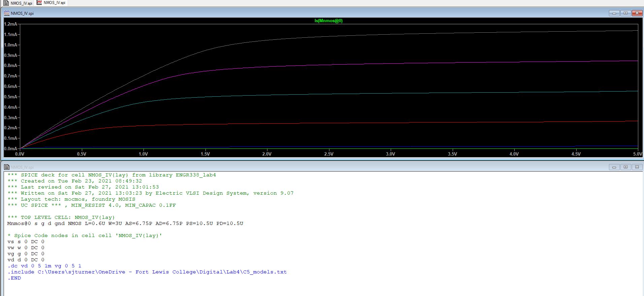Click the 'Created on Tue Feb 23' comment line
The width and height of the screenshot is (644, 296).
pyautogui.click(x=74, y=181)
